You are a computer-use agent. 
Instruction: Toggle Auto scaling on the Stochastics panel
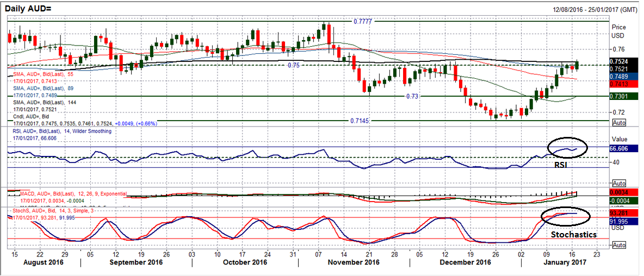(620, 246)
